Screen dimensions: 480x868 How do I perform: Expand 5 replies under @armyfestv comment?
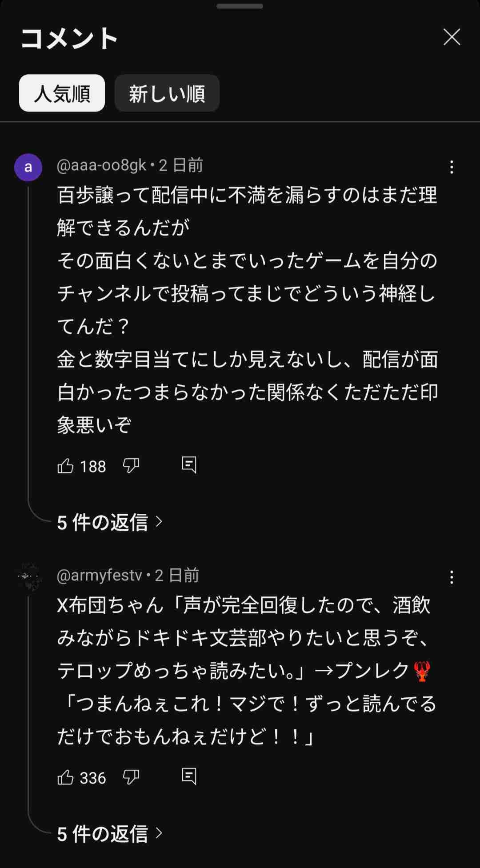[109, 834]
